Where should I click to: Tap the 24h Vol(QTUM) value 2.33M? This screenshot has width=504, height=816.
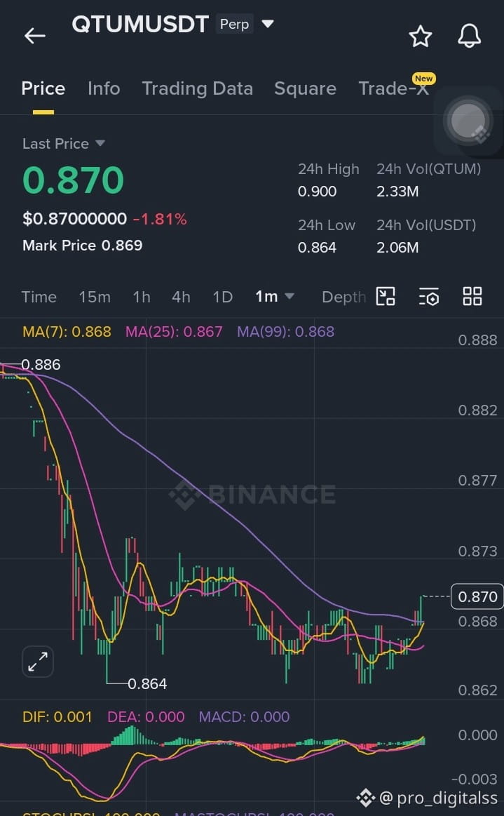(397, 192)
